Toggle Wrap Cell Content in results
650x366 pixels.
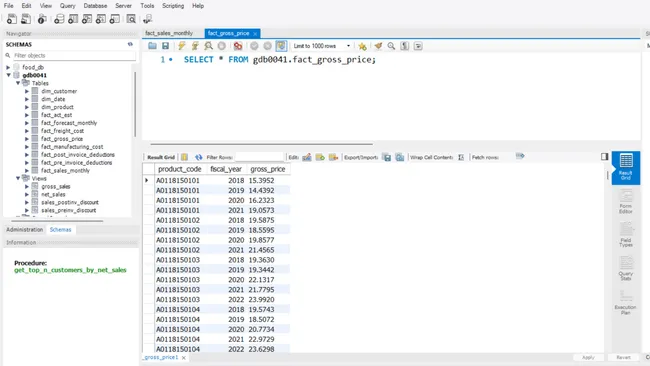tap(461, 157)
